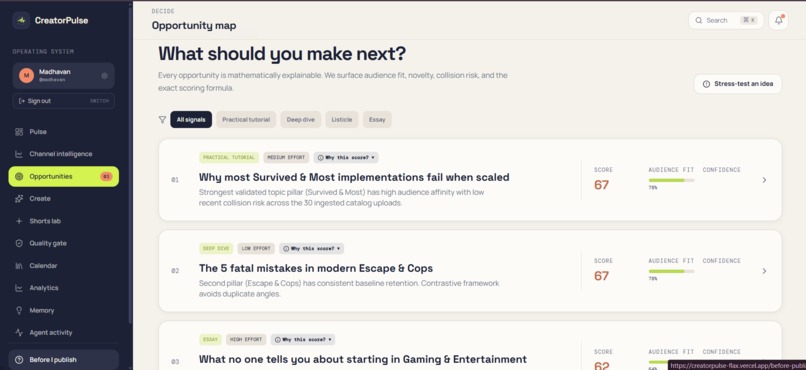Click the sign out arrow icon
The image size is (806, 370).
[22, 101]
